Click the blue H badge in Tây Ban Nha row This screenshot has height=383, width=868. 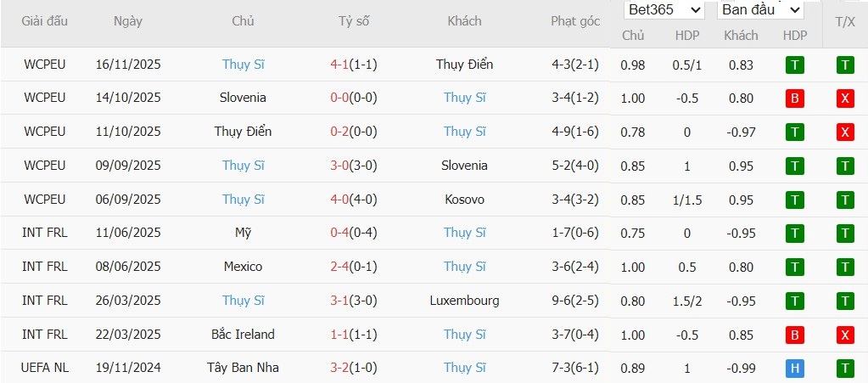[x=795, y=368]
